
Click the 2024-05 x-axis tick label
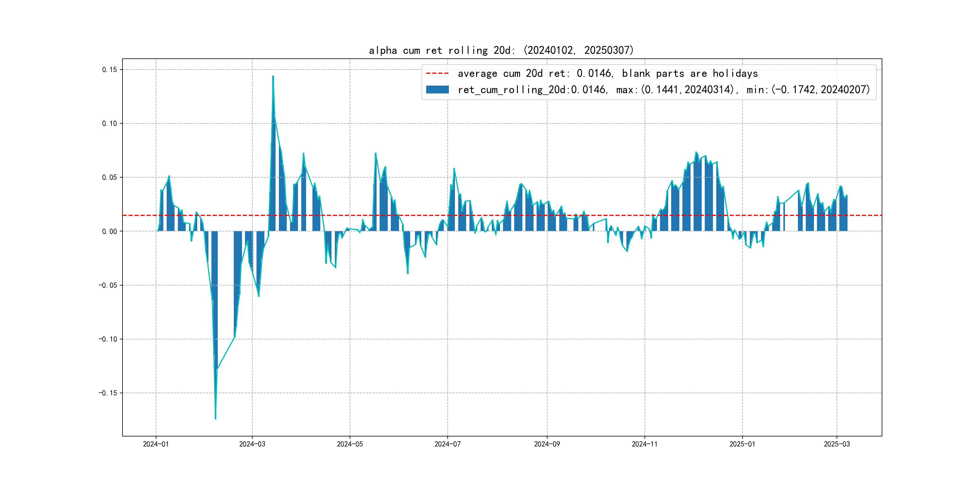[x=350, y=444]
